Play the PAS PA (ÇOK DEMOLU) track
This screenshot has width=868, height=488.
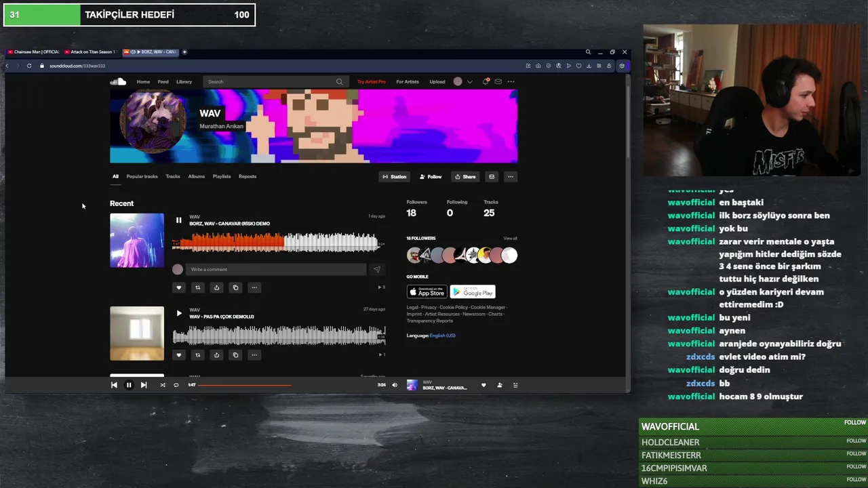[x=178, y=313]
